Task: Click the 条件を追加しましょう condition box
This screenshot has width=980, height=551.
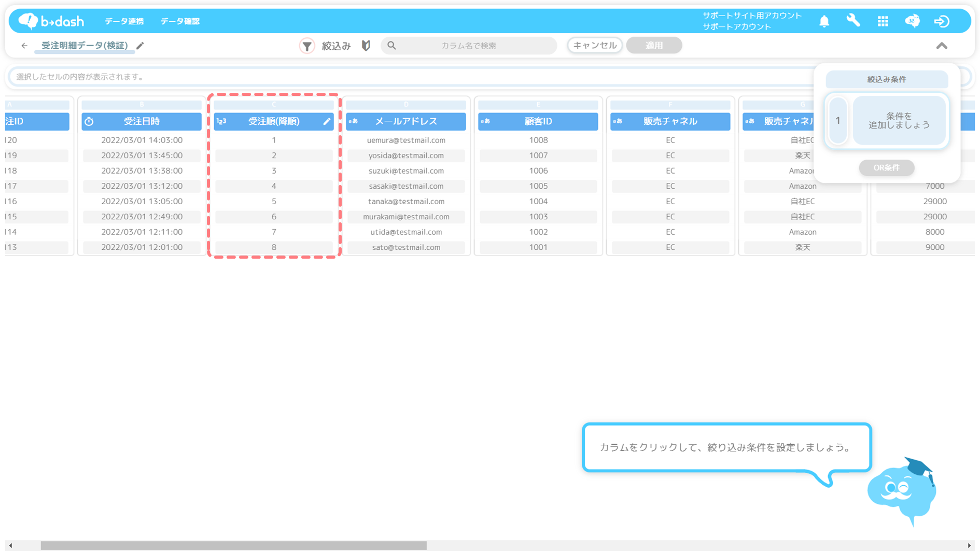Action: click(899, 120)
